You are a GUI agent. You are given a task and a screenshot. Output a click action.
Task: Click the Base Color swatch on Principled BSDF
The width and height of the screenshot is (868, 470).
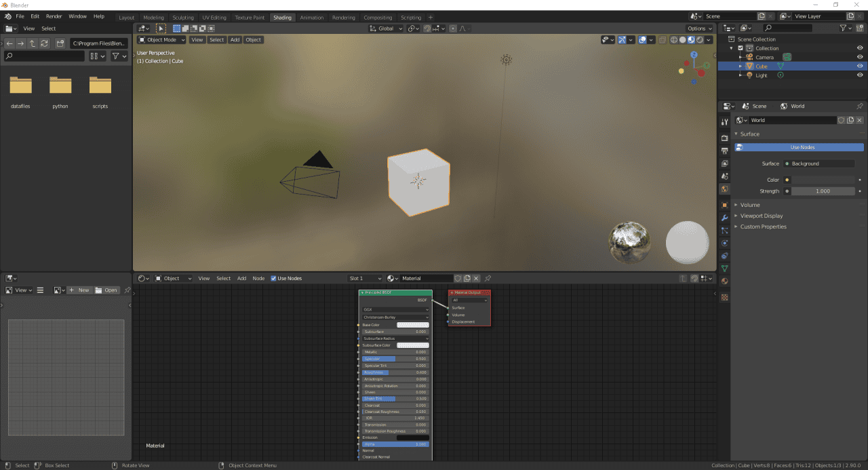point(414,325)
